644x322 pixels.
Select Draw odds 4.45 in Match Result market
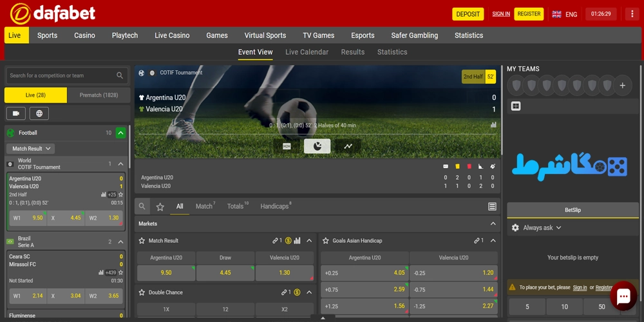click(x=225, y=272)
